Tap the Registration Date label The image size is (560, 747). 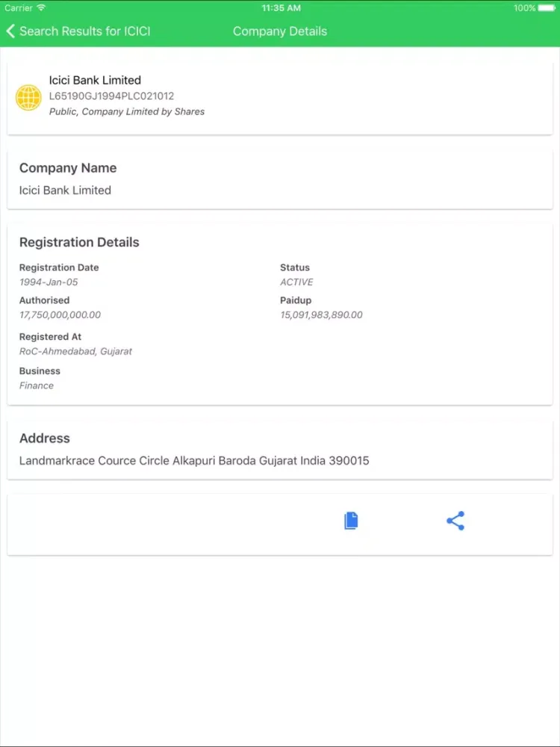tap(59, 267)
